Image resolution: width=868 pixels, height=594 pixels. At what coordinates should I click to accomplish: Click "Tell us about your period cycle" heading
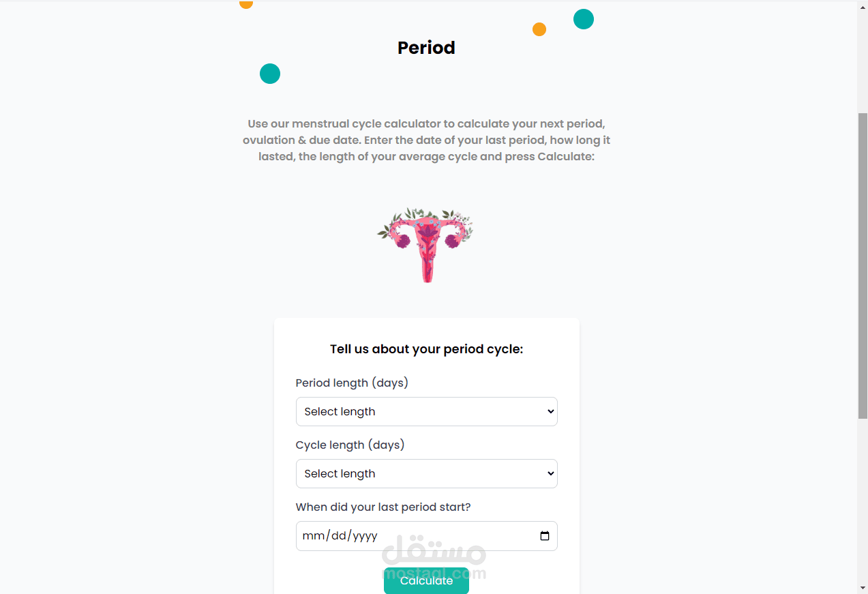(x=426, y=349)
